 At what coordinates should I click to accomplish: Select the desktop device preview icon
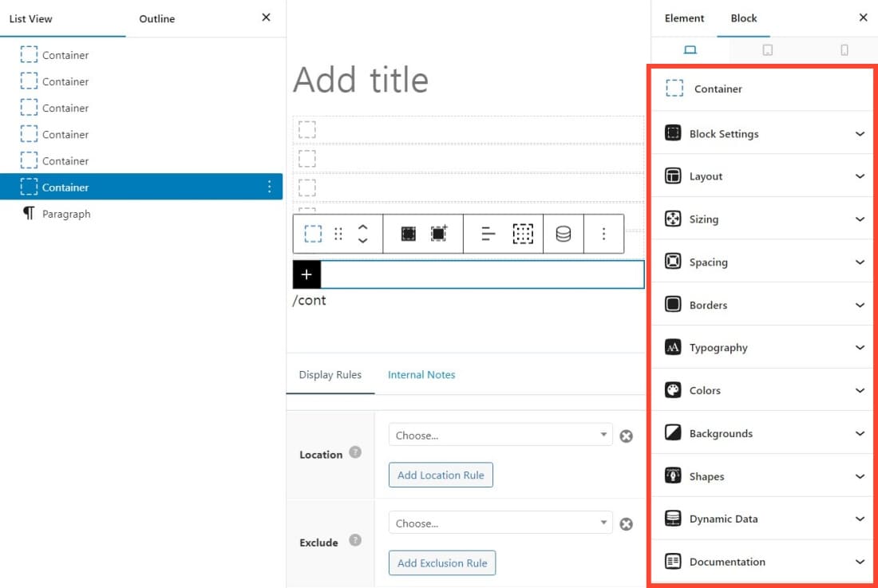click(x=690, y=50)
